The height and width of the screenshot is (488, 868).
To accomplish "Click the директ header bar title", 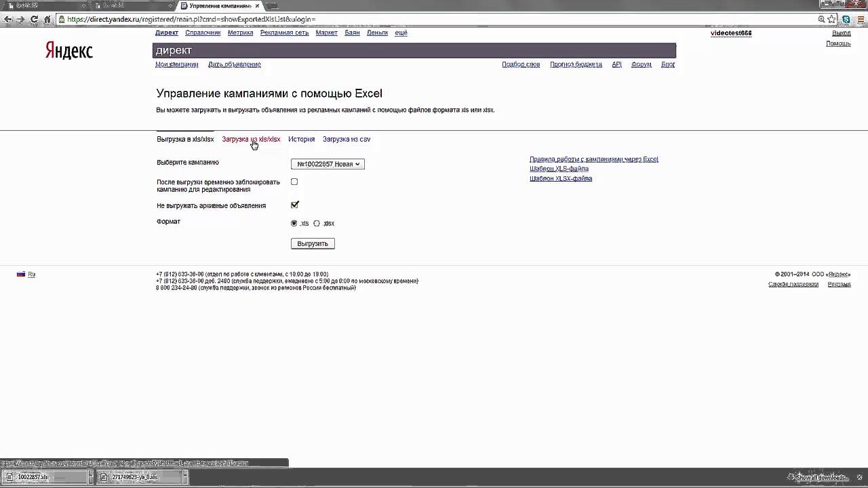I will [x=174, y=50].
